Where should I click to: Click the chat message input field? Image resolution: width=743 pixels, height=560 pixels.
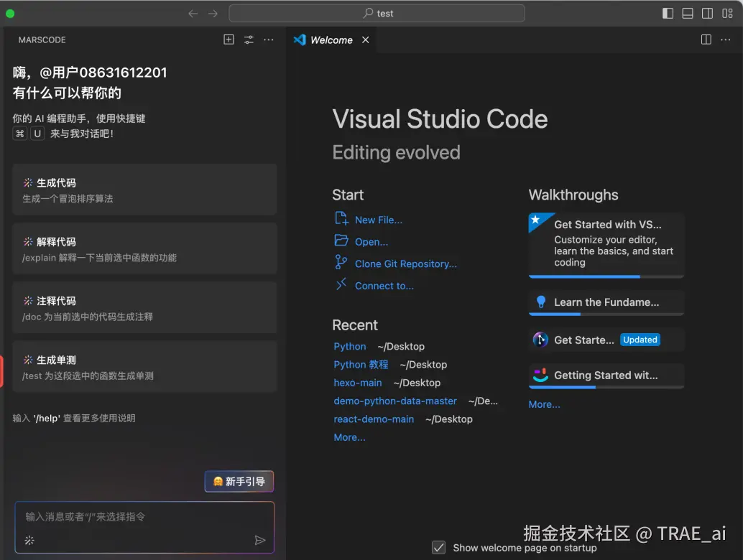pyautogui.click(x=144, y=517)
